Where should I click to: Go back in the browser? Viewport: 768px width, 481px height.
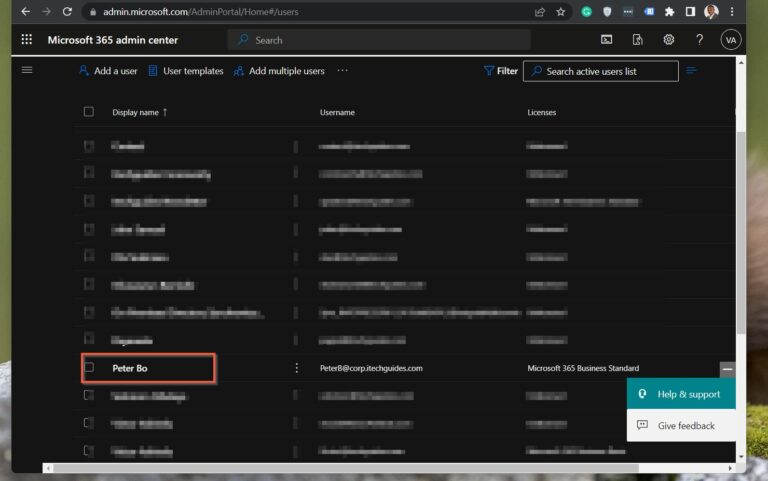25,11
